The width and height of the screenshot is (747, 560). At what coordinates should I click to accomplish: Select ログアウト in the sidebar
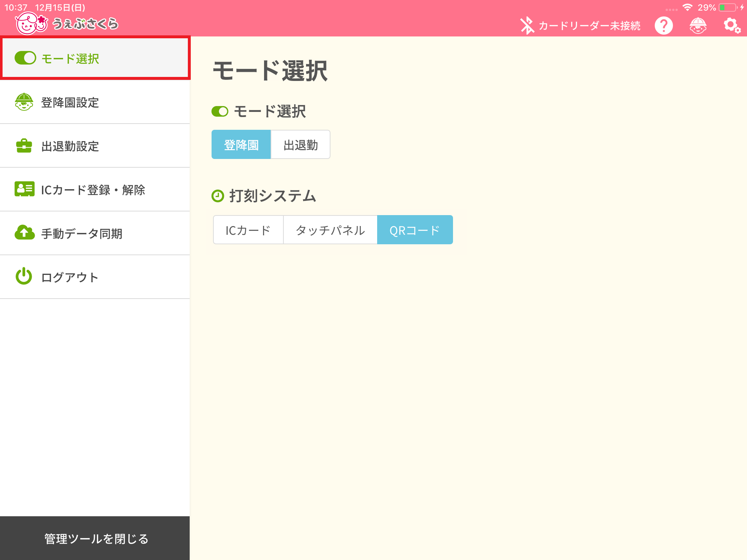pos(95,277)
